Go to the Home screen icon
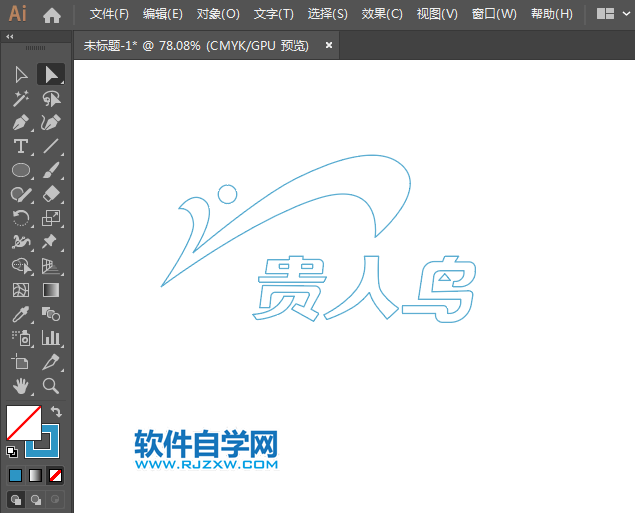The width and height of the screenshot is (635, 513). (x=52, y=15)
